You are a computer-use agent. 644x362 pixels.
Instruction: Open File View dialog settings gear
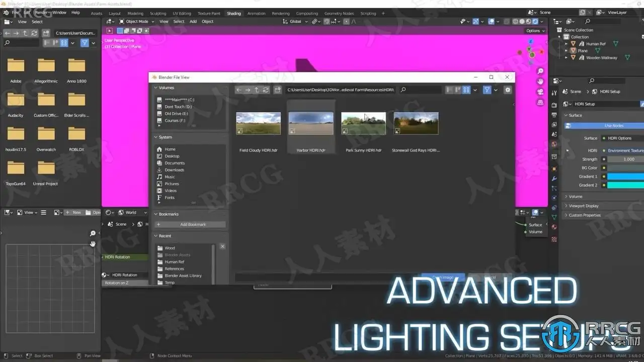(x=508, y=90)
